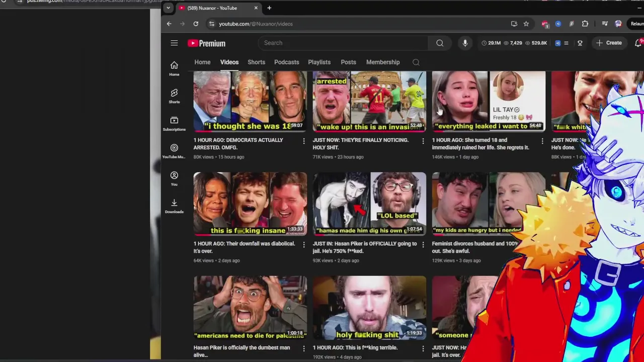Open options for DEMOCRATS ACTUALLY ARRESTED video

[x=303, y=141]
